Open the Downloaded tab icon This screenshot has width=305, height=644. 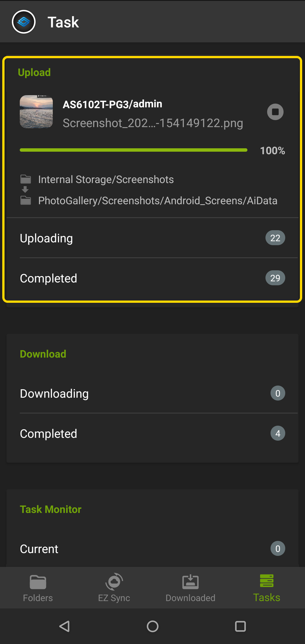point(191,582)
